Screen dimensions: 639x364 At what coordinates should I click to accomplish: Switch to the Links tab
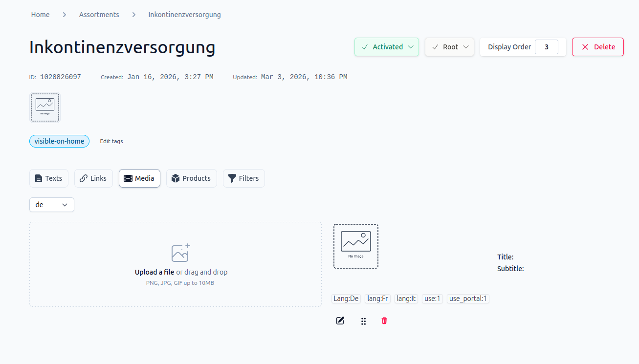pos(93,178)
